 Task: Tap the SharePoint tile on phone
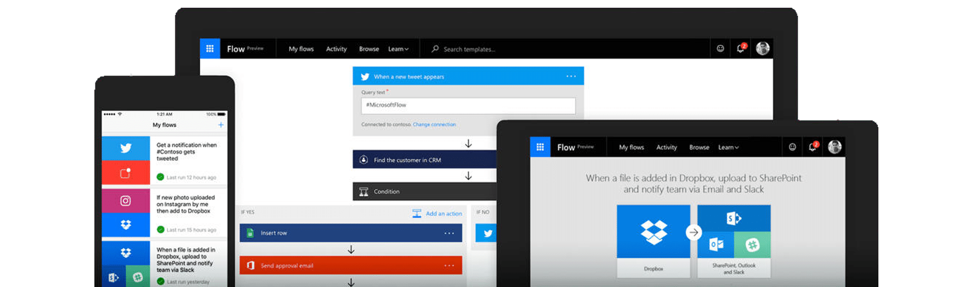pyautogui.click(x=113, y=277)
